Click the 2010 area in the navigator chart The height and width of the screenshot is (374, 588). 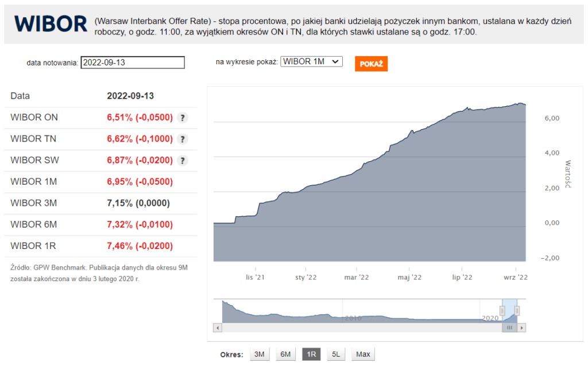click(353, 317)
